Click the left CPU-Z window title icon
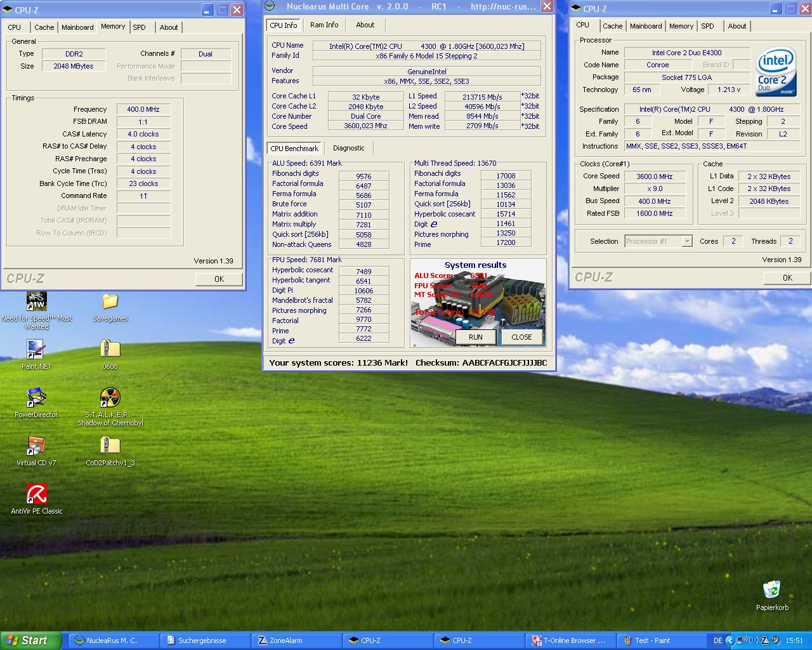Viewport: 812px width, 650px height. pyautogui.click(x=8, y=10)
